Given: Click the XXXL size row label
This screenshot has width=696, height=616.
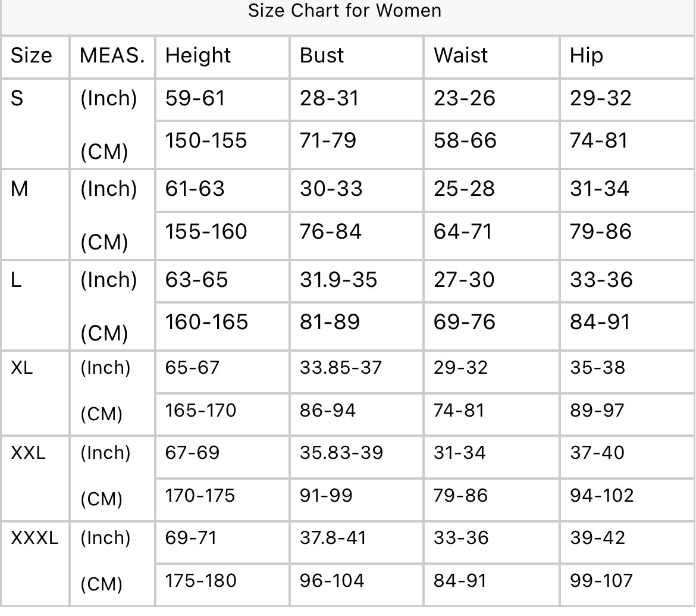Looking at the screenshot, I should [35, 538].
